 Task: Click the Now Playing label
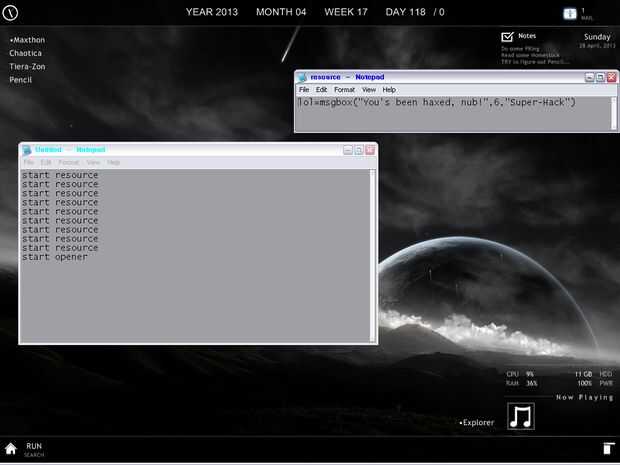tap(584, 397)
